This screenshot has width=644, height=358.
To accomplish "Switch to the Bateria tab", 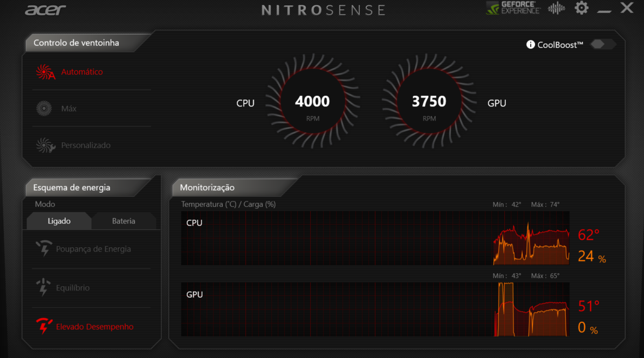I will tap(124, 221).
